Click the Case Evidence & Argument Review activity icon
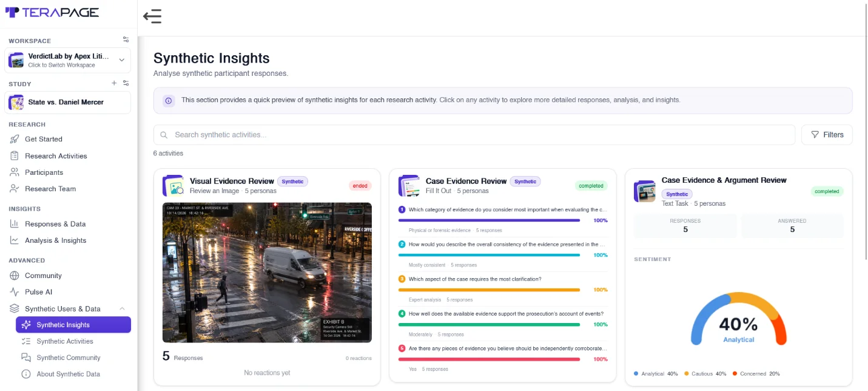Viewport: 868px width, 391px height. (x=645, y=191)
